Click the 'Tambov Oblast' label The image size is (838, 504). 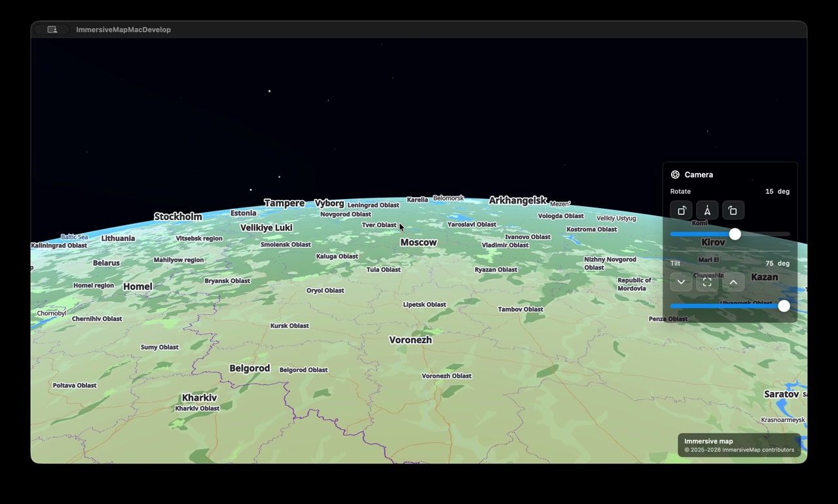pos(520,310)
